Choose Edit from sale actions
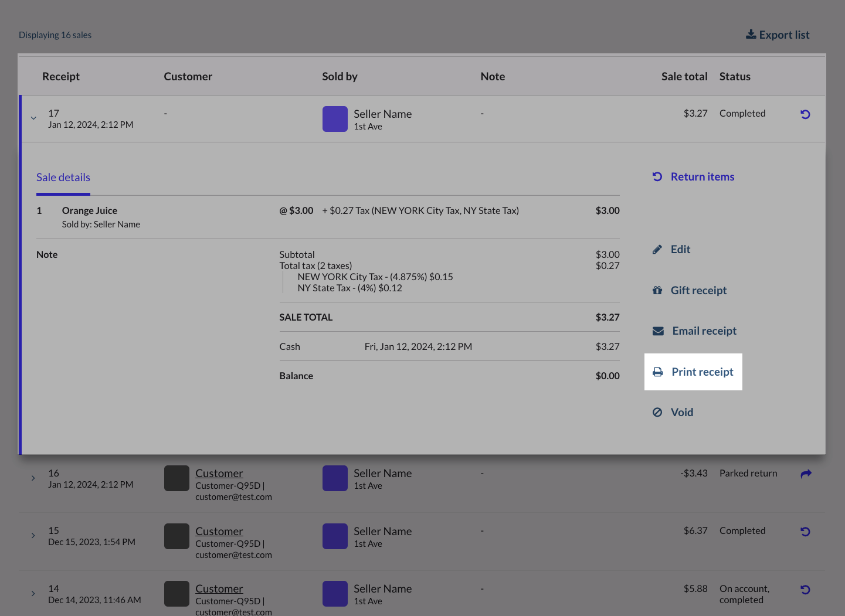 pos(680,250)
